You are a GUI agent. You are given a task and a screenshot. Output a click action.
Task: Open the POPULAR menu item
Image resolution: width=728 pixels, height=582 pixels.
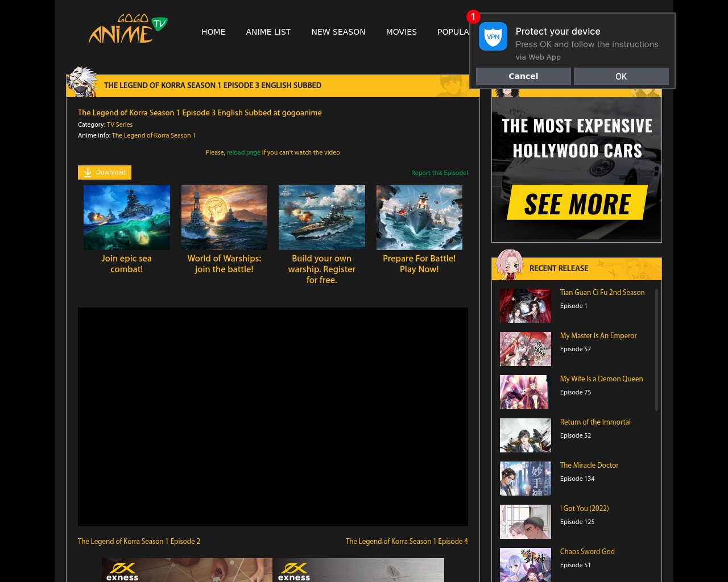click(x=453, y=32)
